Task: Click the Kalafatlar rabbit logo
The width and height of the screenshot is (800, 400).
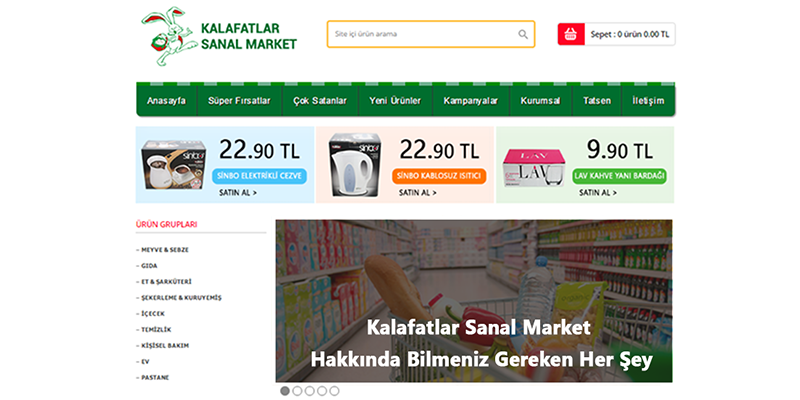Action: 169,37
